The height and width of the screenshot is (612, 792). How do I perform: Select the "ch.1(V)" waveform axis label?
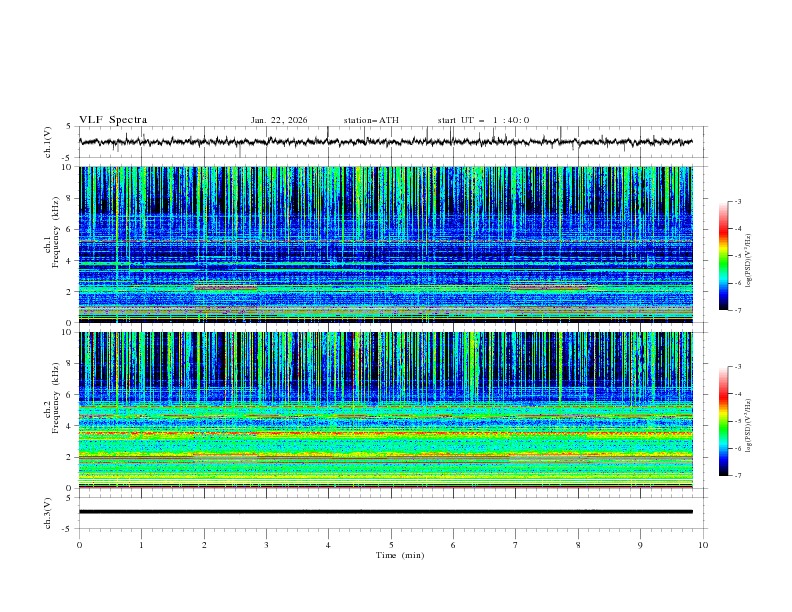coord(49,142)
